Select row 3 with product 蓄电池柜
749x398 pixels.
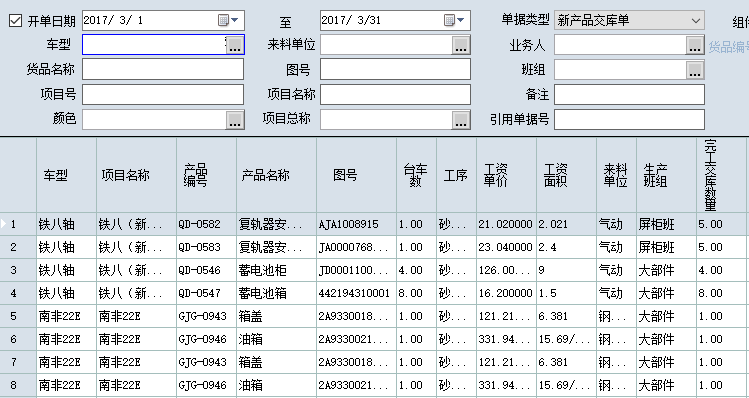(x=373, y=270)
